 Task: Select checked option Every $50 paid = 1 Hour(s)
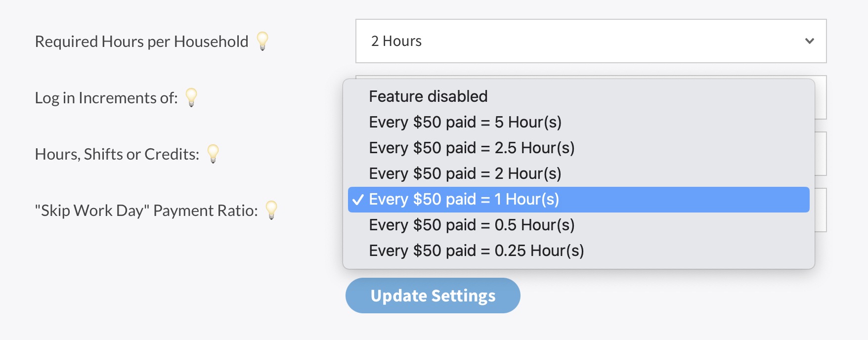pyautogui.click(x=464, y=199)
